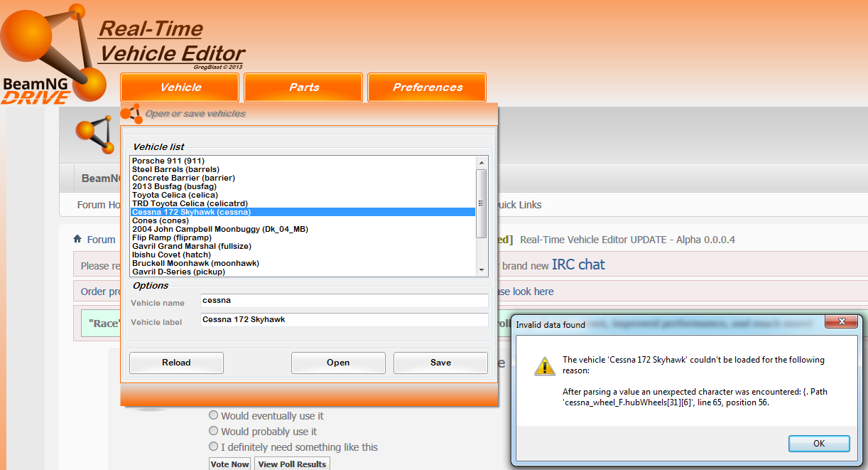Click the forum Home icon
The width and height of the screenshot is (868, 470).
[x=77, y=239]
